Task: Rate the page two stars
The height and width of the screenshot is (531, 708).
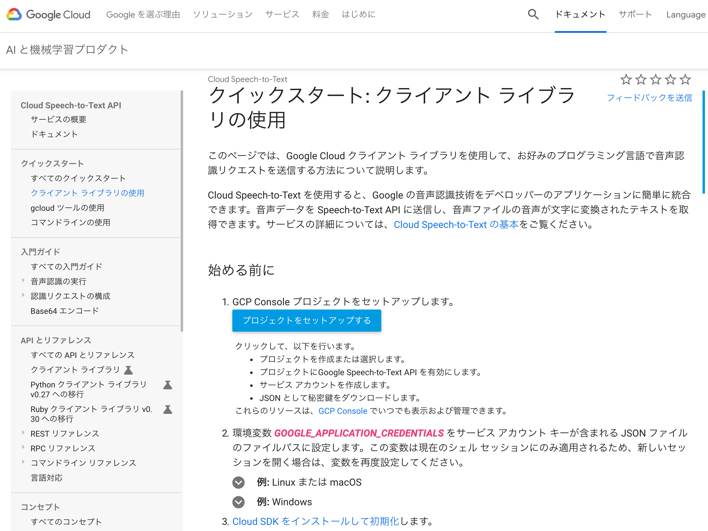Action: click(x=641, y=80)
